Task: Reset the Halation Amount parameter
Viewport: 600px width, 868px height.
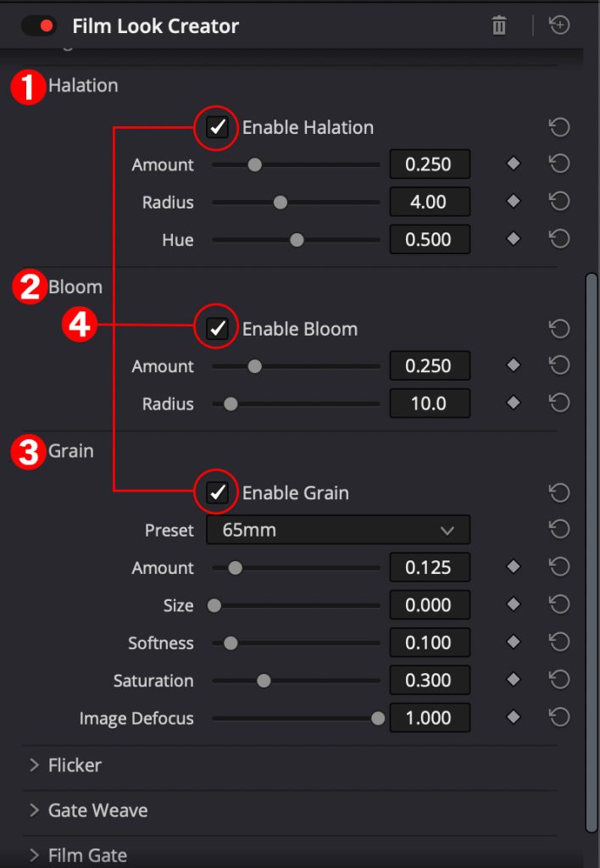Action: click(559, 164)
